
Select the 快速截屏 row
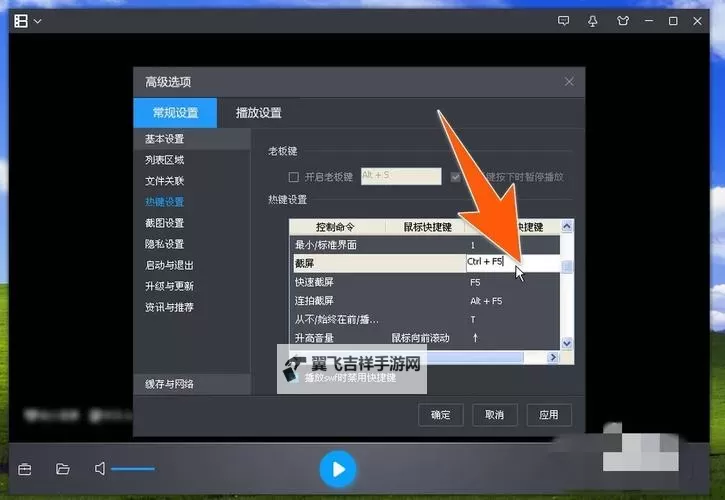[424, 282]
